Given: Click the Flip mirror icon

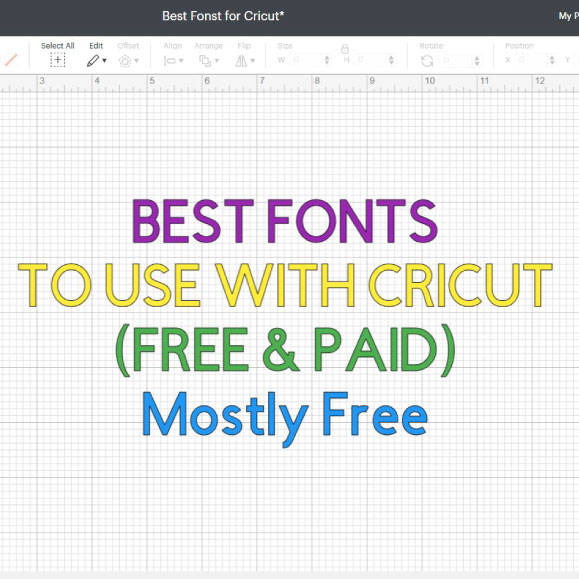Looking at the screenshot, I should [241, 61].
